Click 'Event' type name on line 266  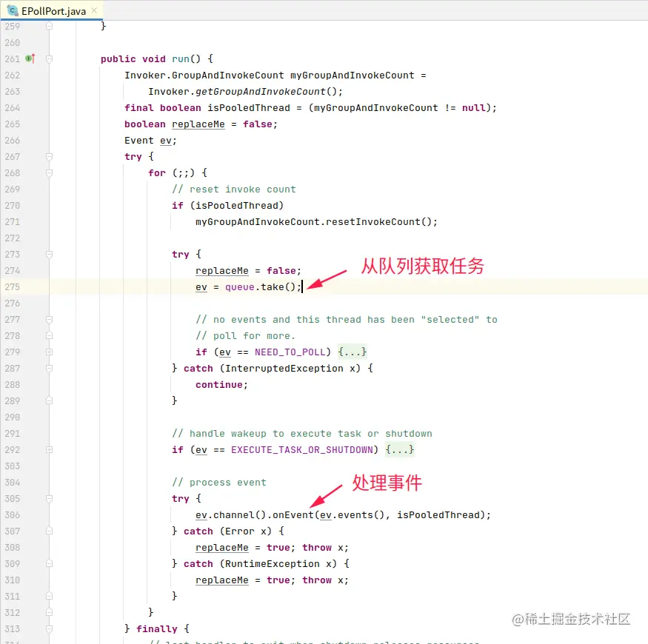[139, 141]
